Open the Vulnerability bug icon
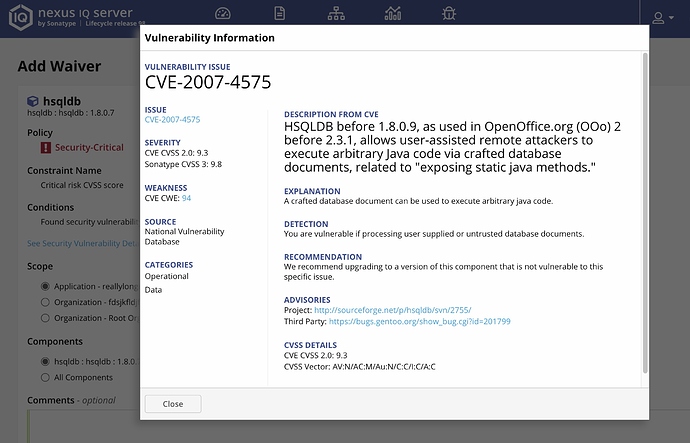690x443 pixels. [x=449, y=13]
